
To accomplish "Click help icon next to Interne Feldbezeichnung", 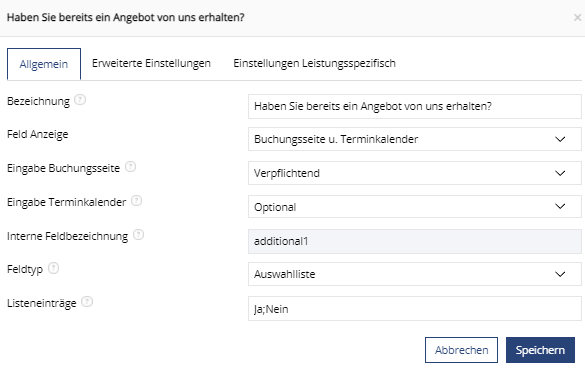I will 138,235.
